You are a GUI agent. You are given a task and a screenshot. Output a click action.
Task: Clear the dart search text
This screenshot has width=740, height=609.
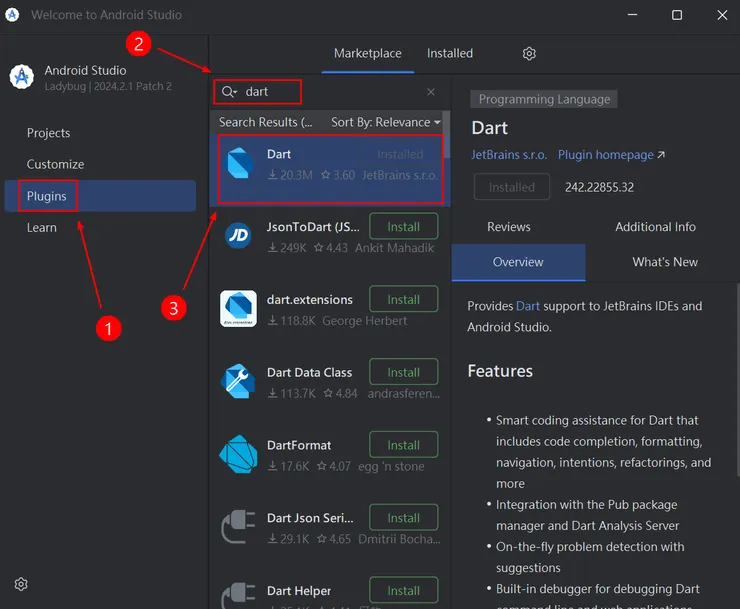(x=430, y=92)
